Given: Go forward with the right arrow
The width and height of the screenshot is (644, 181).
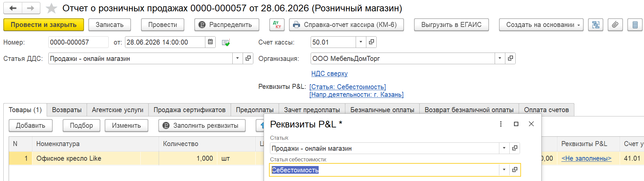Looking at the screenshot, I should click(x=31, y=8).
